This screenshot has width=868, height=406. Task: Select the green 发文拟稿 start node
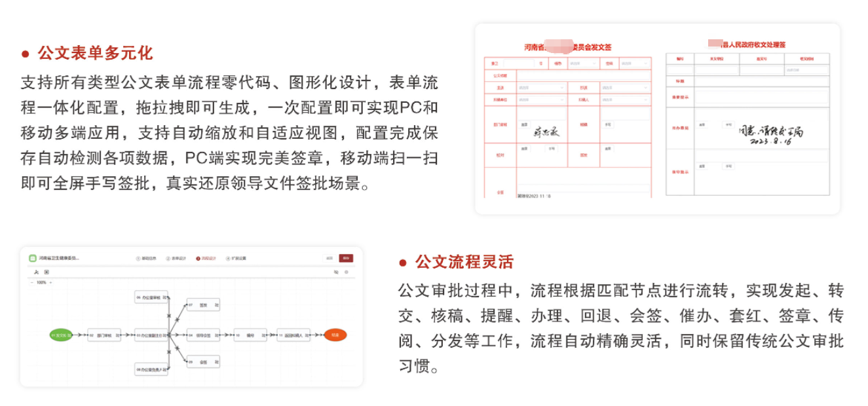(62, 335)
